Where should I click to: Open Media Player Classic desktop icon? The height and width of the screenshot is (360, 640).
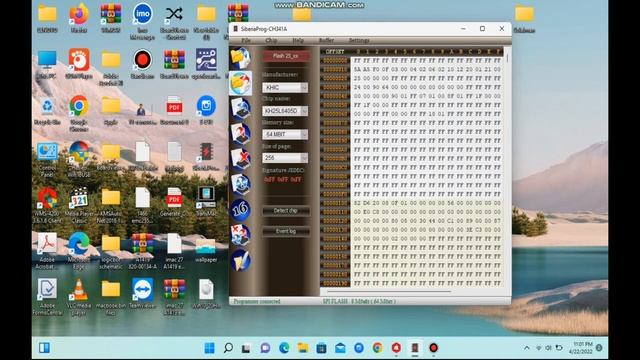[79, 205]
